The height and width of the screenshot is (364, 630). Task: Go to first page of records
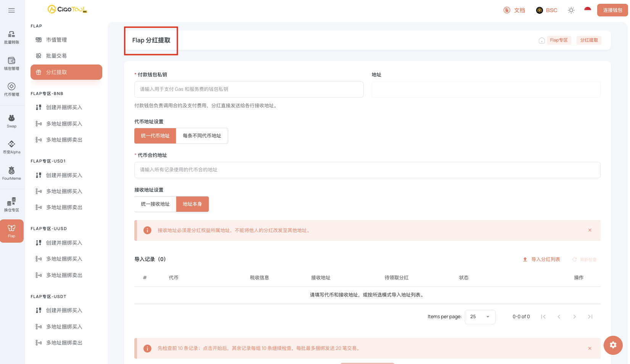543,317
